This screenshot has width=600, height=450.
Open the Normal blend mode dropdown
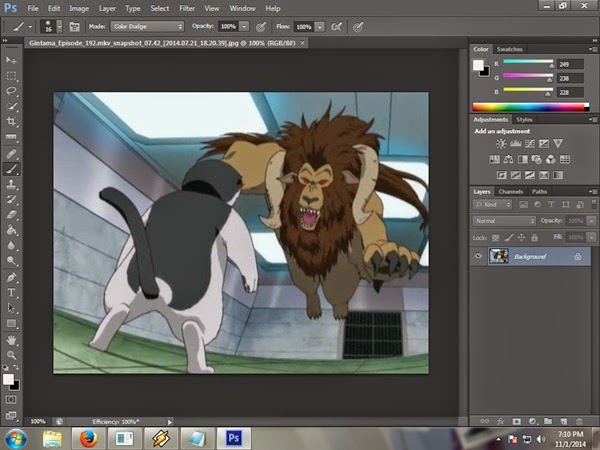point(504,221)
